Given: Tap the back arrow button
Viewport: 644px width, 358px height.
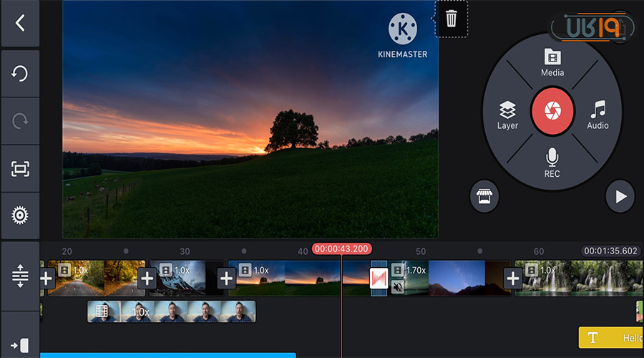Looking at the screenshot, I should point(20,23).
